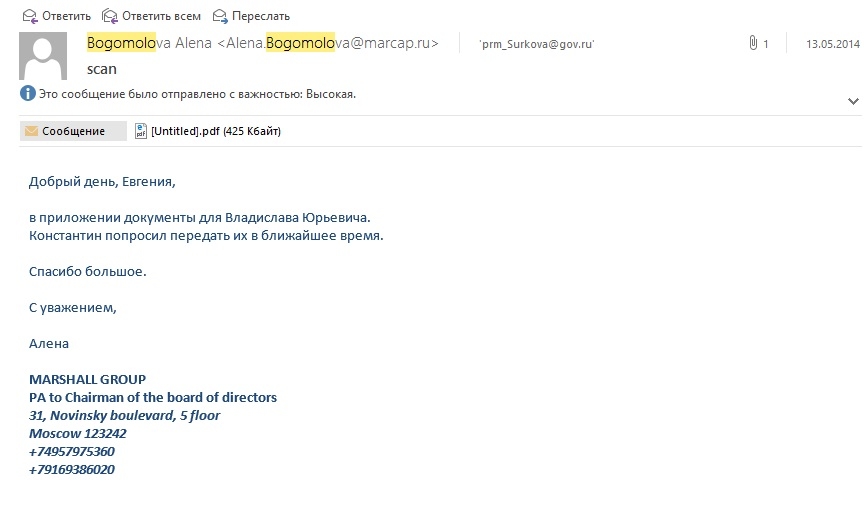Click Ответить всем to reply all

[x=151, y=16]
